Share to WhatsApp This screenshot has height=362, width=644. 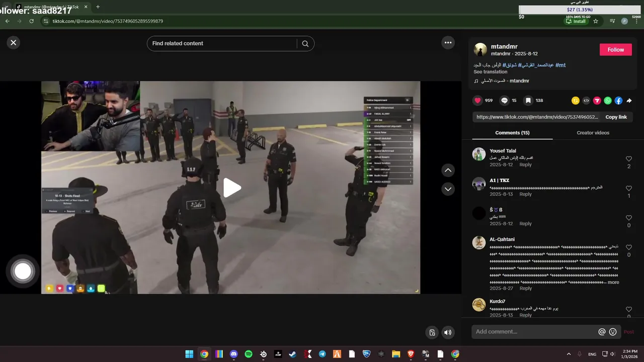pos(608,101)
